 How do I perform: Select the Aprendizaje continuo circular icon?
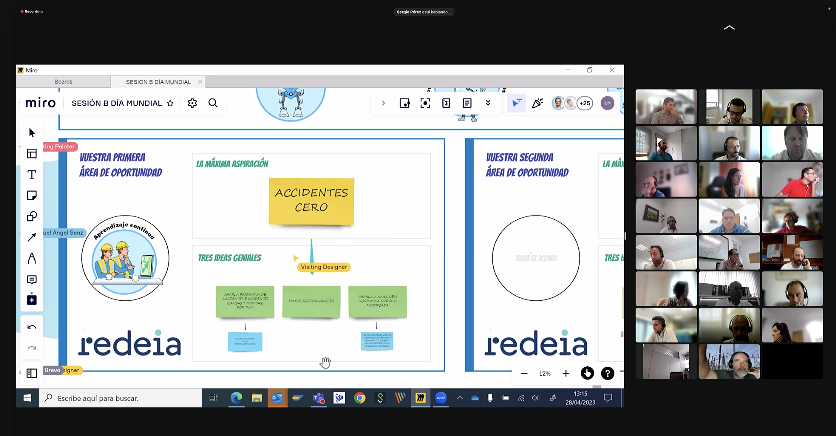125,258
